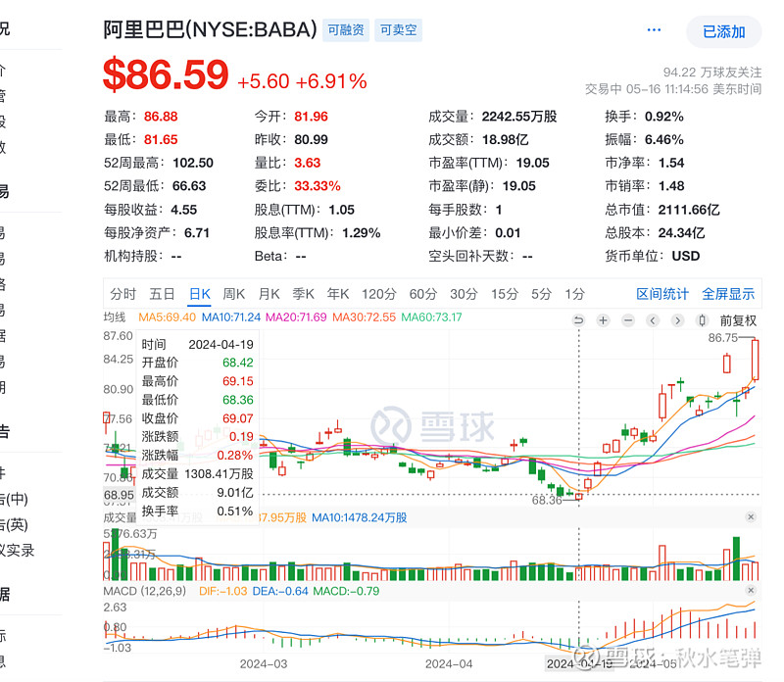Screen dimensions: 784x682
Task: Select the 日K chart tab
Action: pos(200,294)
